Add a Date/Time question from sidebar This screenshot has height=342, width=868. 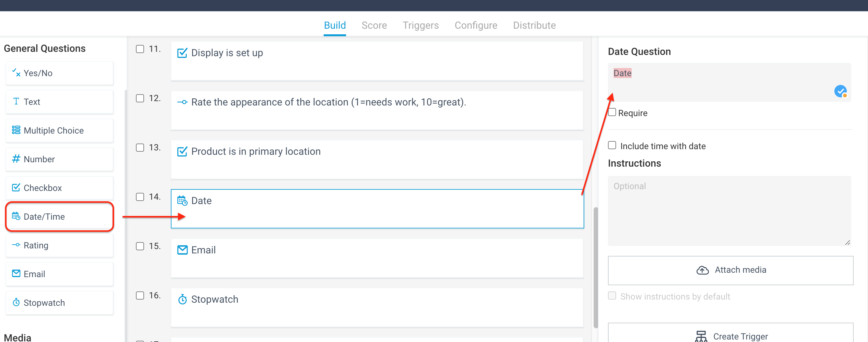coord(60,217)
